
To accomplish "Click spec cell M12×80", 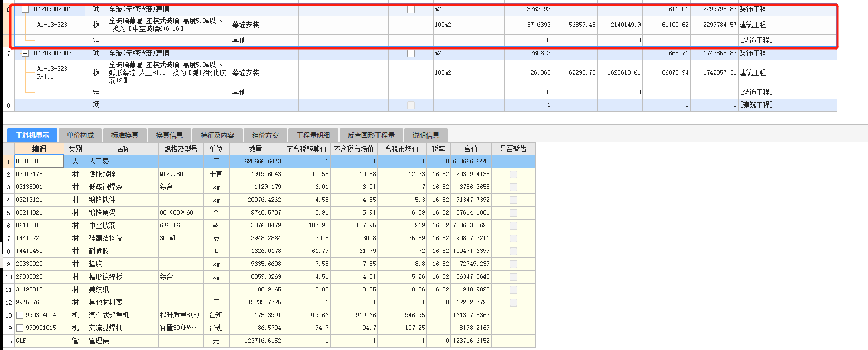I will click(x=181, y=174).
